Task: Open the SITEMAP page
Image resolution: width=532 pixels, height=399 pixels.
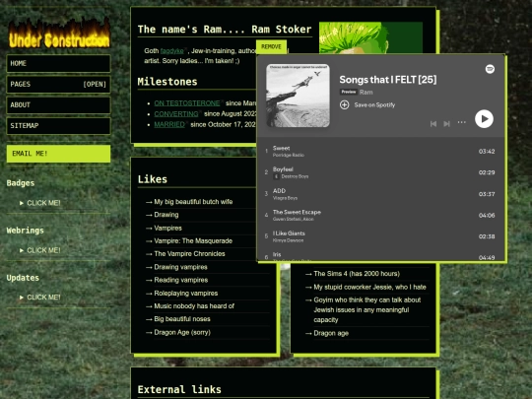Action: pyautogui.click(x=58, y=126)
